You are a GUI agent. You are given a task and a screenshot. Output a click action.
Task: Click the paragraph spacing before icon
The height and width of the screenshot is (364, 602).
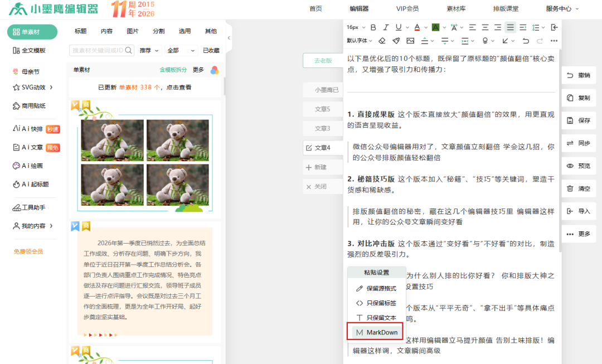pyautogui.click(x=425, y=41)
